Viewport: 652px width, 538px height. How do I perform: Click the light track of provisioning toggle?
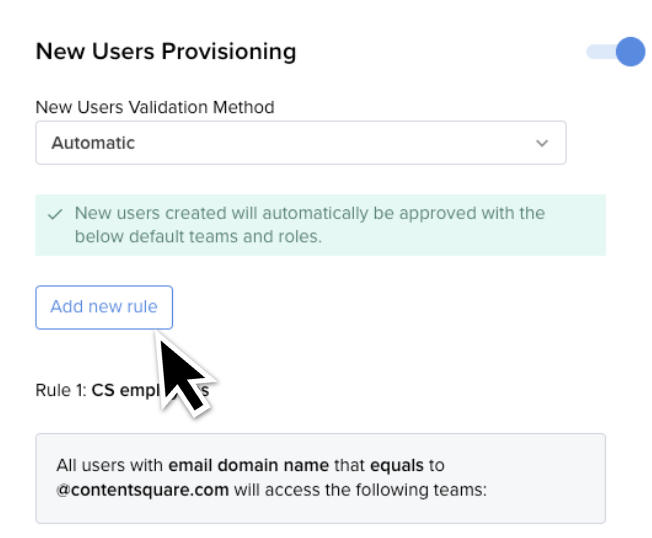(x=601, y=52)
